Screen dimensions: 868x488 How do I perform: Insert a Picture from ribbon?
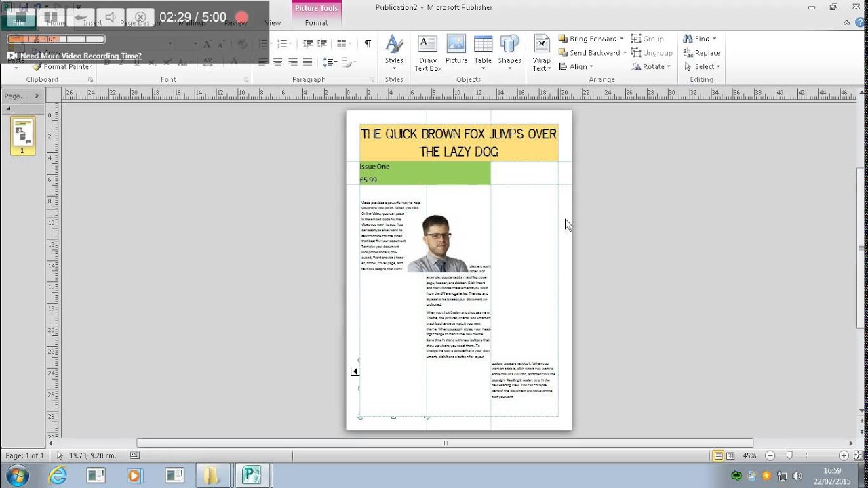point(456,50)
